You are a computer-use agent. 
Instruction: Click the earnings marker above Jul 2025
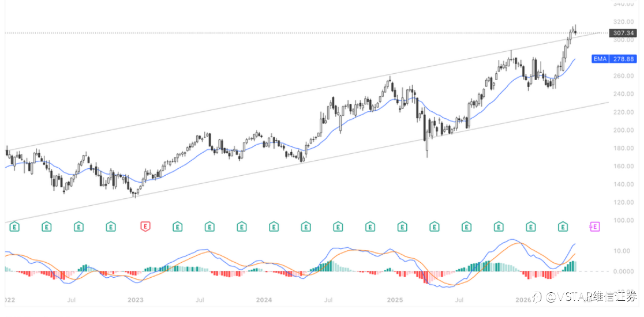click(467, 225)
